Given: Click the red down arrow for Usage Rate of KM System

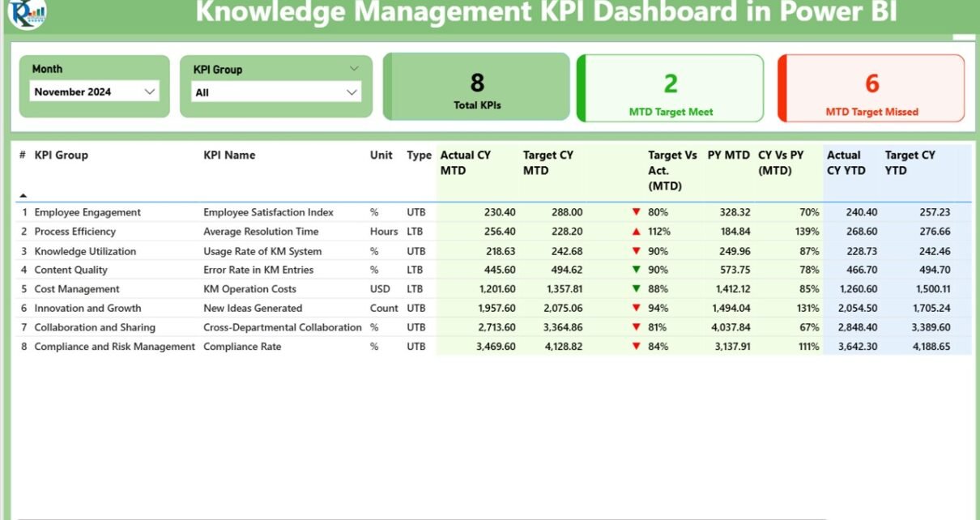Looking at the screenshot, I should [x=636, y=251].
